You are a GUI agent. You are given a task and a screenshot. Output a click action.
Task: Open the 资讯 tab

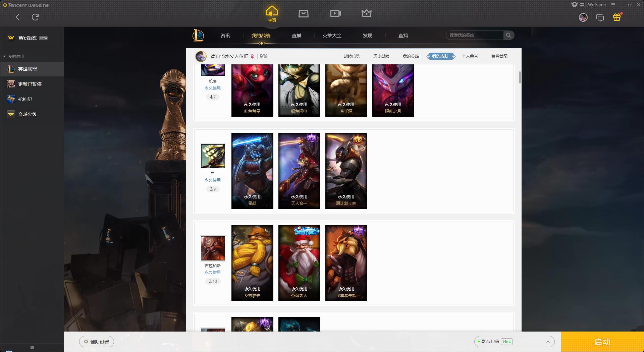click(225, 36)
